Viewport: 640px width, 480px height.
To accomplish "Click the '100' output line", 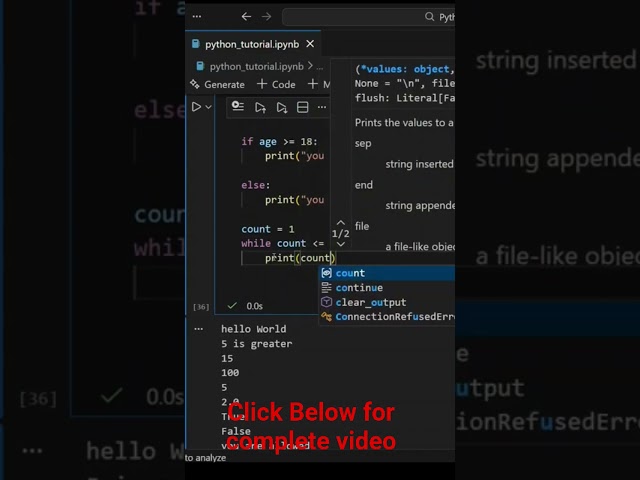I will point(230,373).
